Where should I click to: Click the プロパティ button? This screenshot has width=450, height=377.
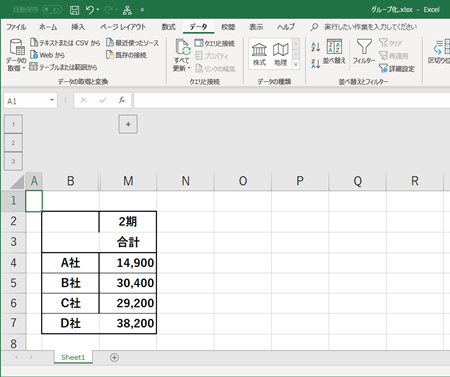tap(212, 56)
